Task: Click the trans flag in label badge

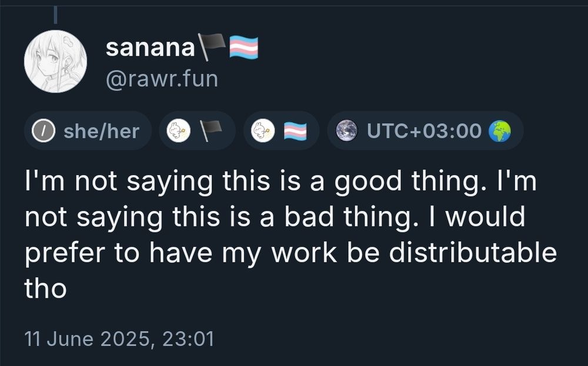Action: point(295,130)
